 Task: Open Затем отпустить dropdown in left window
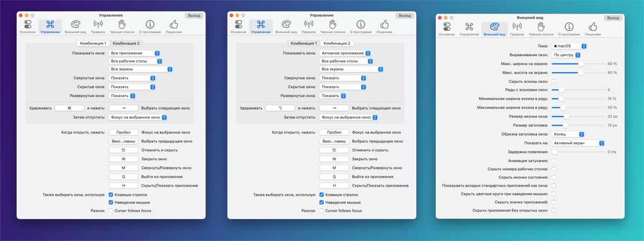[x=138, y=117]
